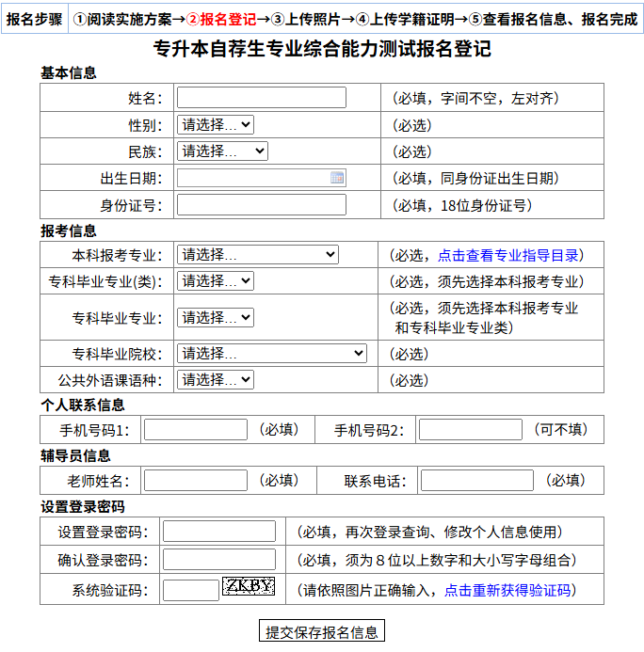This screenshot has height=652, width=644.
Task: Open the 性别 dropdown
Action: [216, 124]
